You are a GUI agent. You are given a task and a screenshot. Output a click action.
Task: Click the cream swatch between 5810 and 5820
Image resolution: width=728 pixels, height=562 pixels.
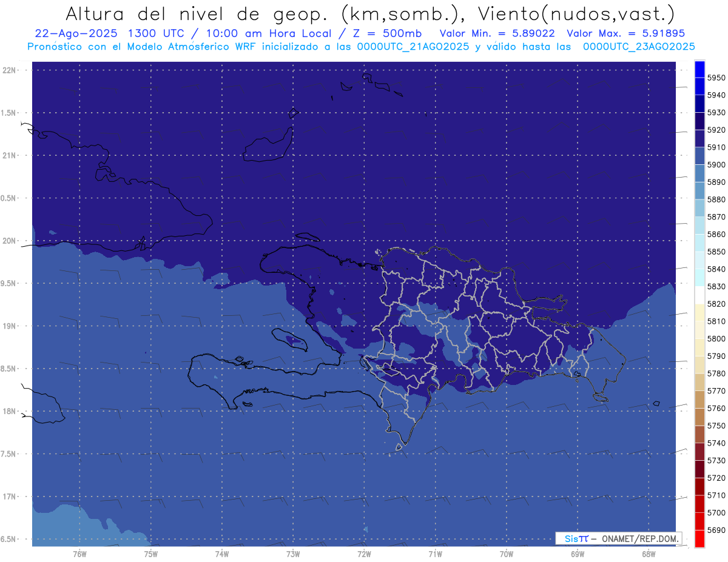pyautogui.click(x=699, y=313)
